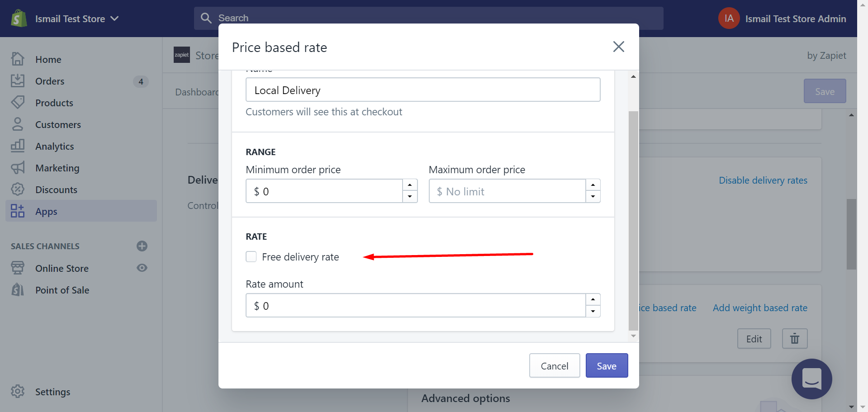
Task: Open the chat support bubble
Action: click(x=811, y=379)
